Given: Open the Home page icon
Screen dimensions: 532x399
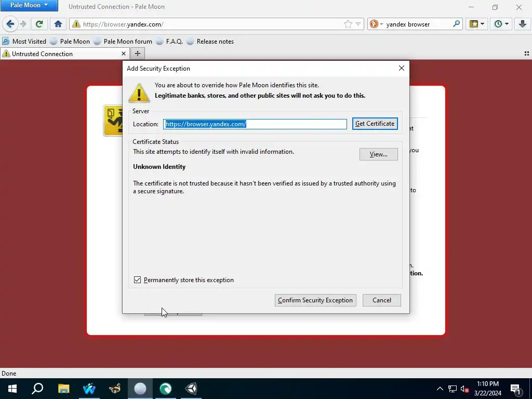Looking at the screenshot, I should [x=58, y=24].
